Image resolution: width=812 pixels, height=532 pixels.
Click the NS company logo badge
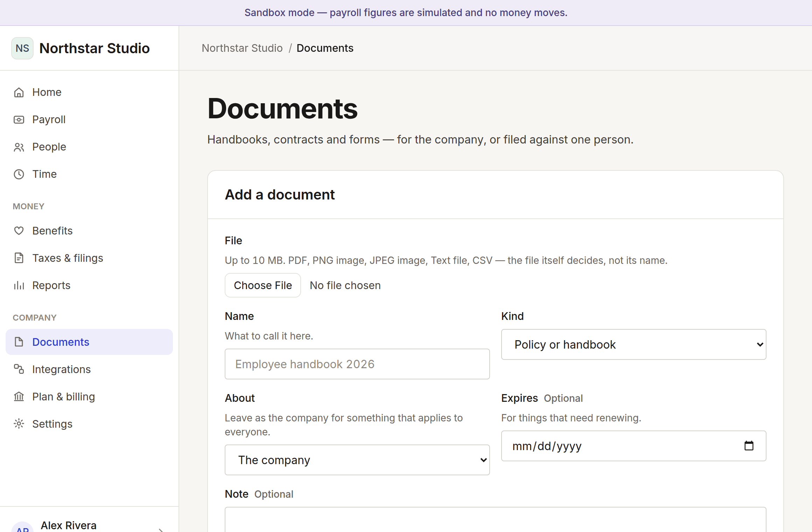click(x=22, y=48)
